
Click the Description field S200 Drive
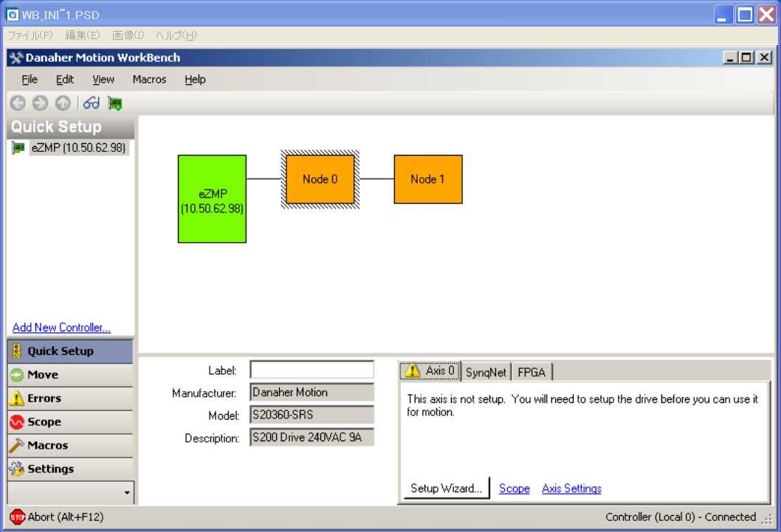pos(312,437)
